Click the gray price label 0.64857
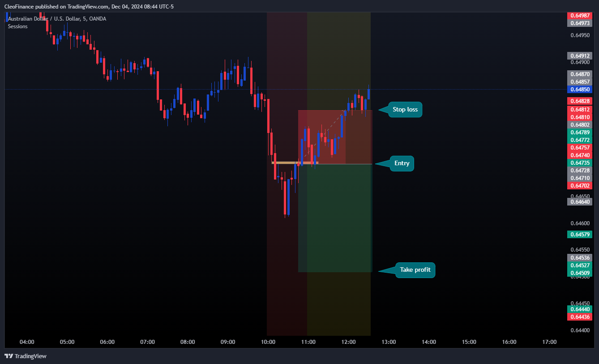The height and width of the screenshot is (364, 599). coord(580,81)
